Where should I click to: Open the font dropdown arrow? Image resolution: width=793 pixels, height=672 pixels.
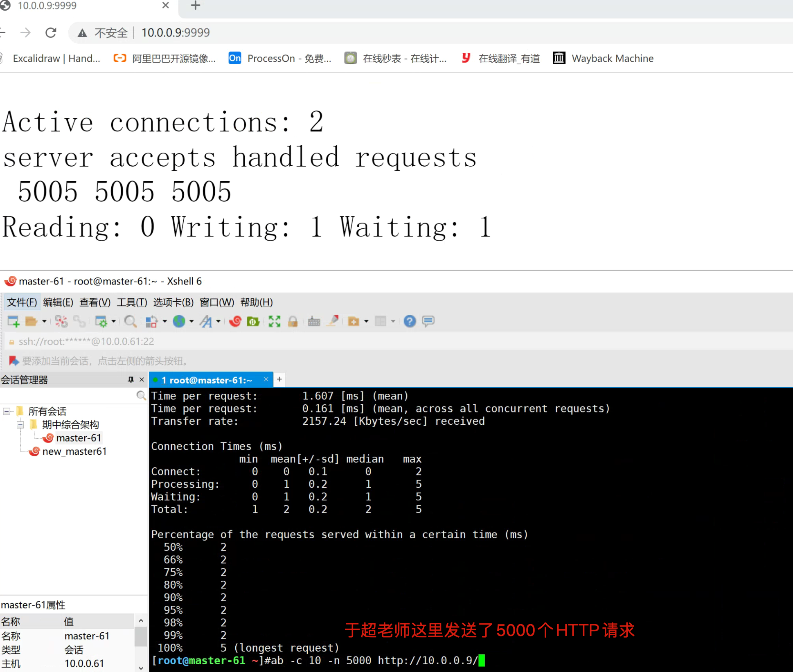tap(219, 322)
